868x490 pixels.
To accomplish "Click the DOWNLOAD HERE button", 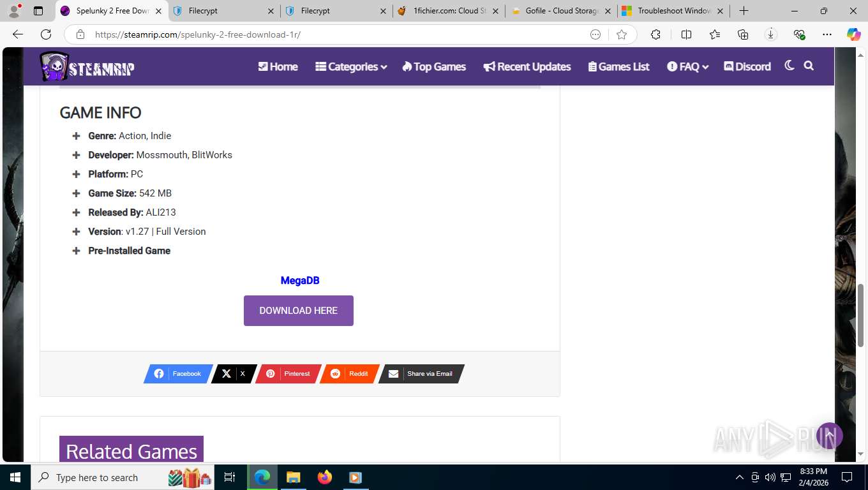I will (x=299, y=311).
